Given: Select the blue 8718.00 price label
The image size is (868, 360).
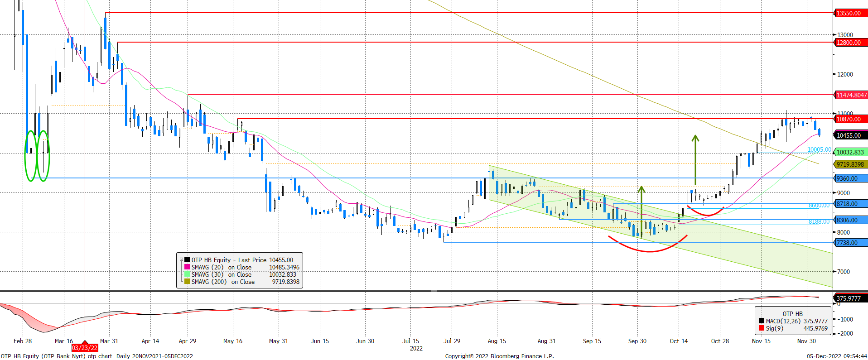Looking at the screenshot, I should click(851, 204).
